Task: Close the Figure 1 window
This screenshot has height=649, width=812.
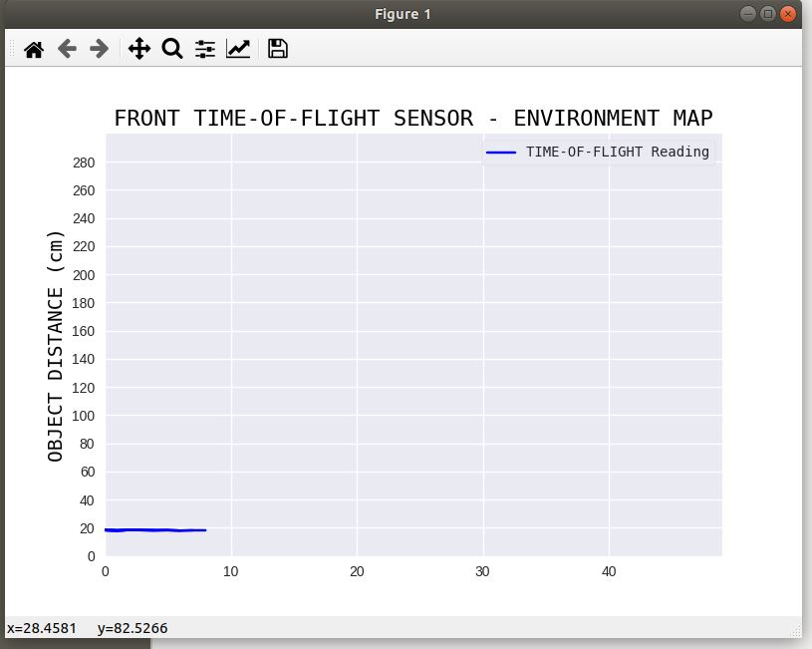Action: pyautogui.click(x=788, y=14)
